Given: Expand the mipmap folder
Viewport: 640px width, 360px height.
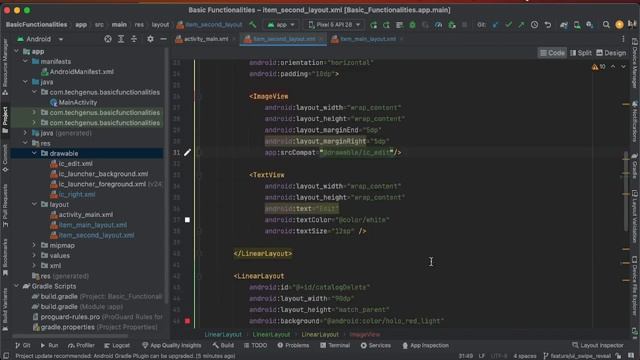Looking at the screenshot, I should (x=35, y=245).
